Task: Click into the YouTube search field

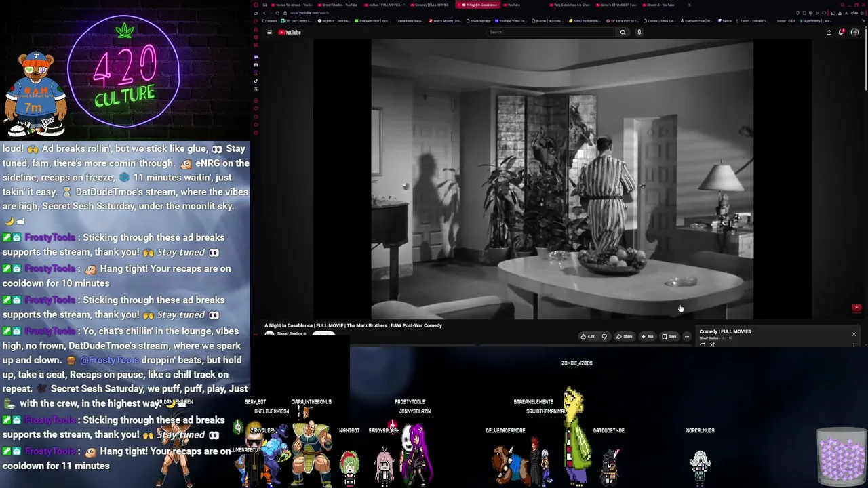Action: [552, 32]
